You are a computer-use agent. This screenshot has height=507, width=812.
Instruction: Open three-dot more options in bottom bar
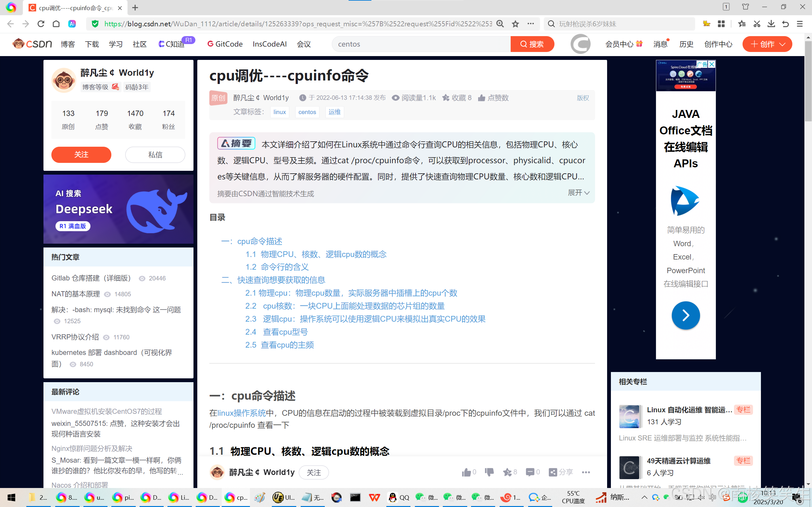pyautogui.click(x=586, y=472)
